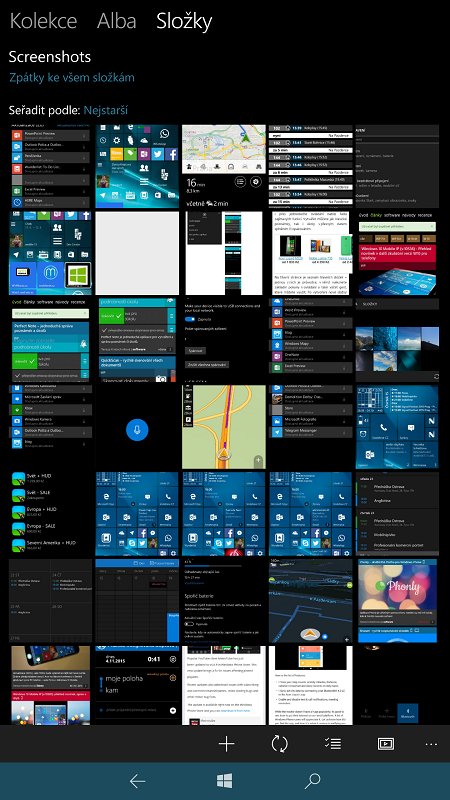Select the Složky tab
450x800 pixels.
184,21
